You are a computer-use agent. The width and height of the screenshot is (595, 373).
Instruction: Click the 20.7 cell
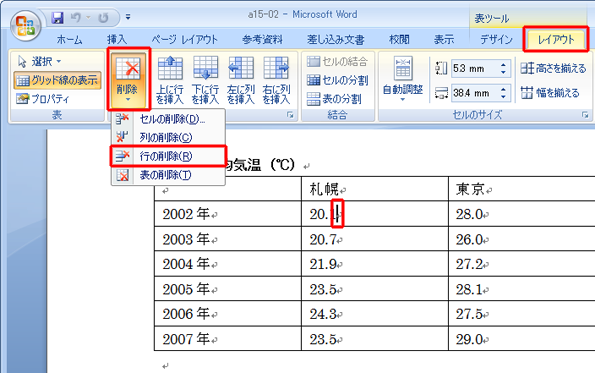coord(375,239)
